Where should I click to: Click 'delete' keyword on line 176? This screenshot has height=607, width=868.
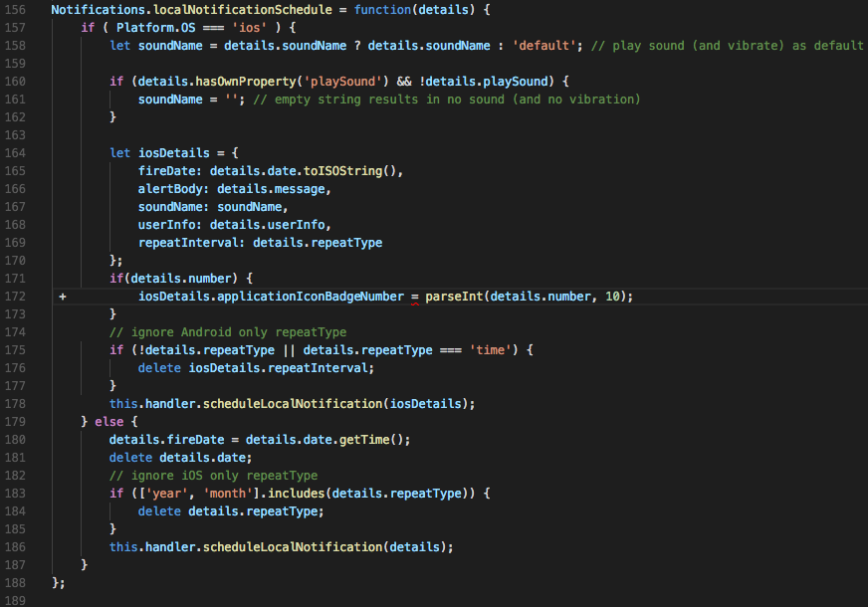[159, 368]
